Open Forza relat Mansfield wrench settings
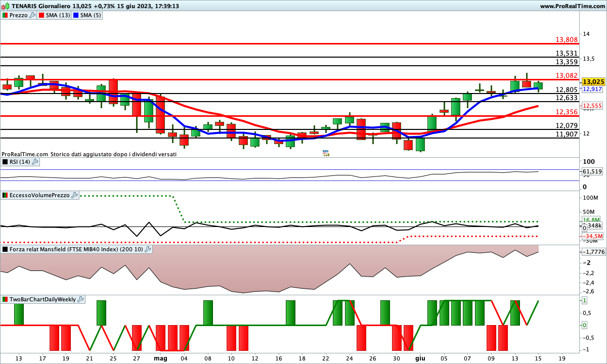 point(148,249)
